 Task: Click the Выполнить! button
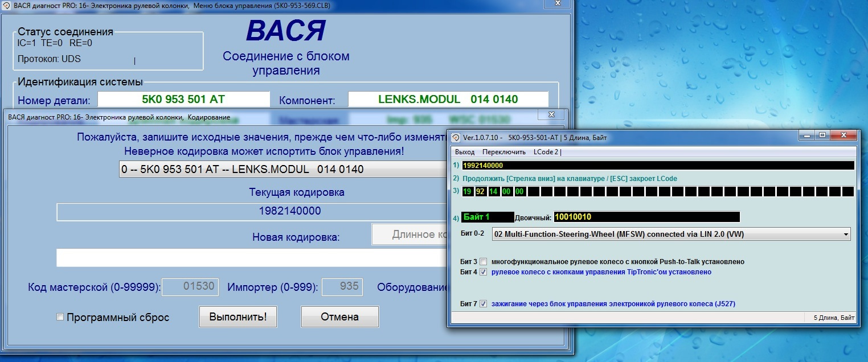click(x=238, y=316)
